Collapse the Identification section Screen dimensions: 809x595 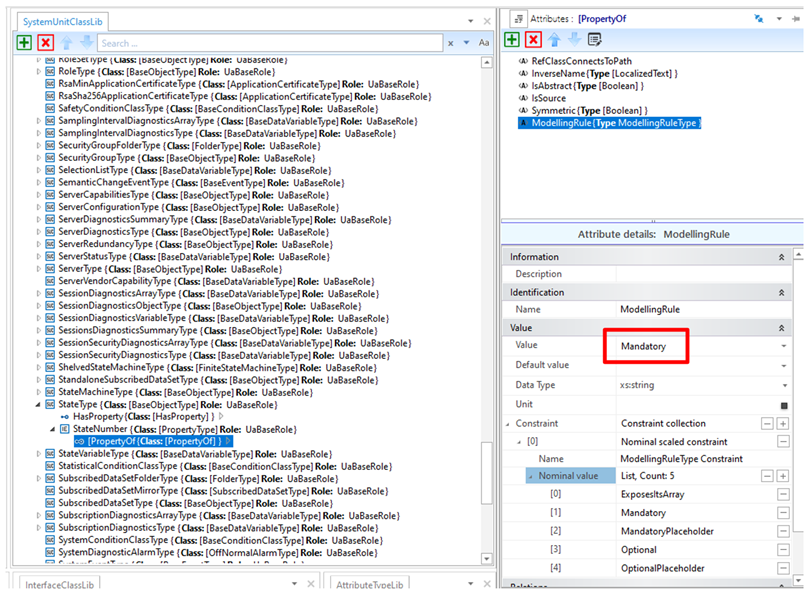782,293
